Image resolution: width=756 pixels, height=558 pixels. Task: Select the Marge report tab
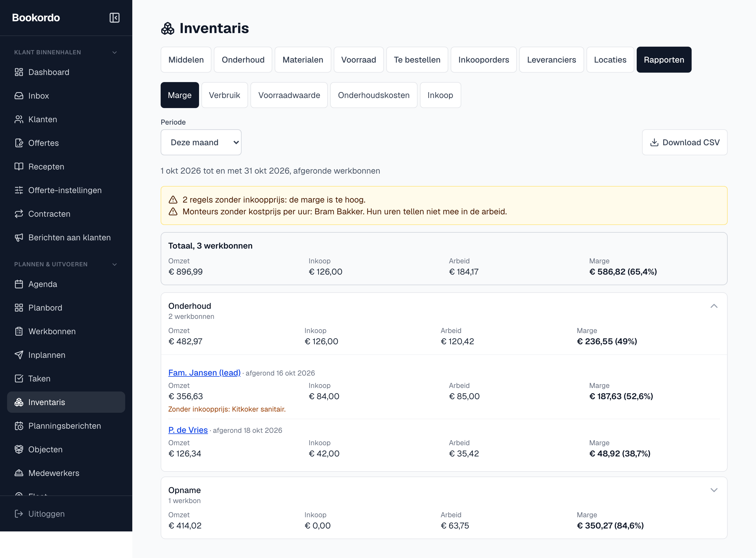click(x=180, y=95)
